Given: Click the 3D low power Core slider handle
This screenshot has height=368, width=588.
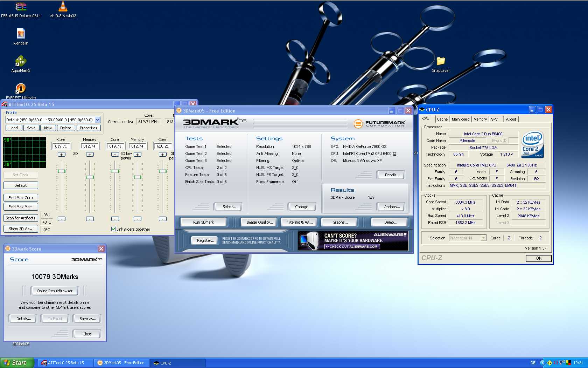Looking at the screenshot, I should 115,171.
